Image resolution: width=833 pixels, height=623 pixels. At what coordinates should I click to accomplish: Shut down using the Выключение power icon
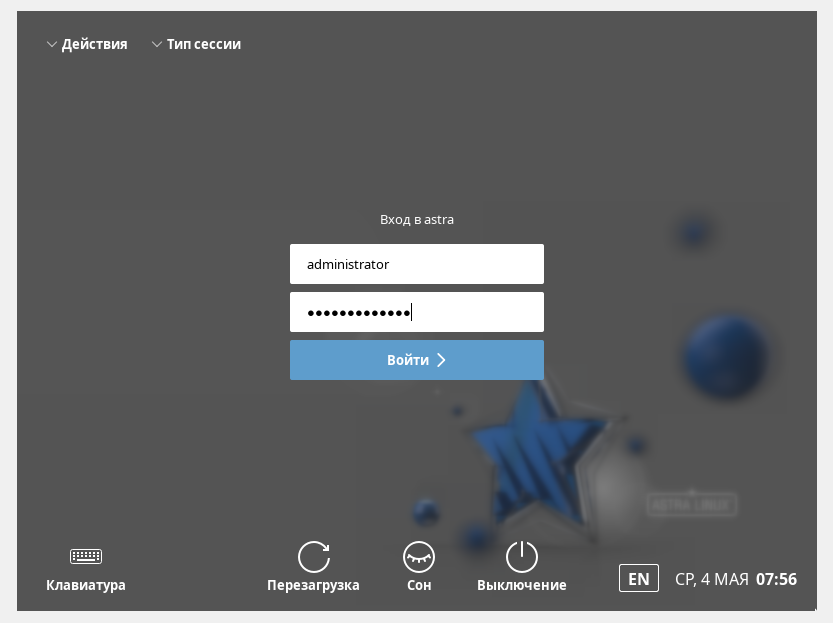coord(522,557)
